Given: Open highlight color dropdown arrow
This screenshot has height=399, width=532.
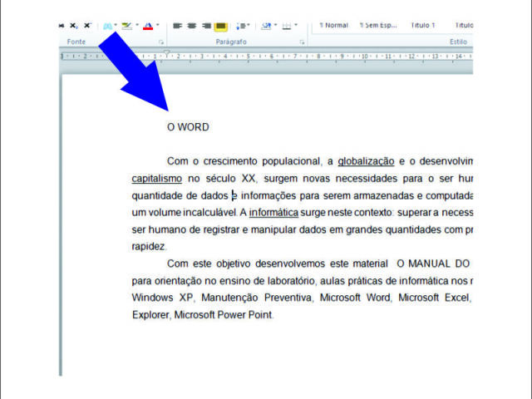Looking at the screenshot, I should [x=137, y=25].
